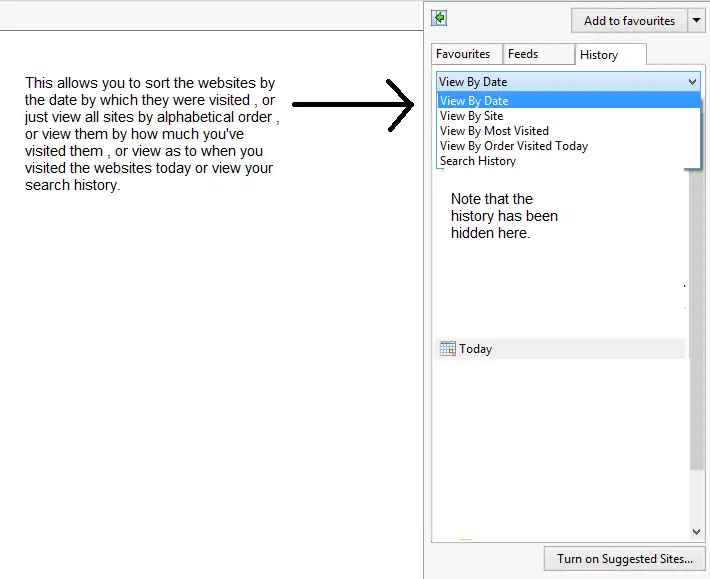Expand the arrow beside Add to favourites
710x579 pixels.
697,21
